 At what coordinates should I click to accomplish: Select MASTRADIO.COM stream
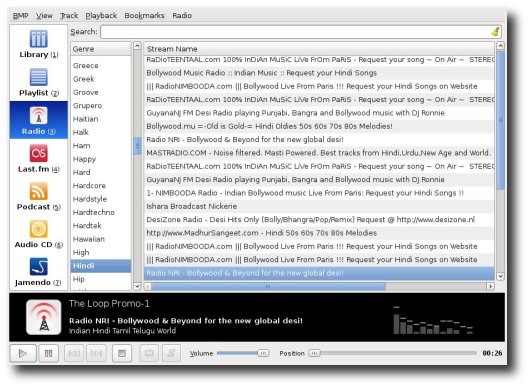tap(319, 153)
